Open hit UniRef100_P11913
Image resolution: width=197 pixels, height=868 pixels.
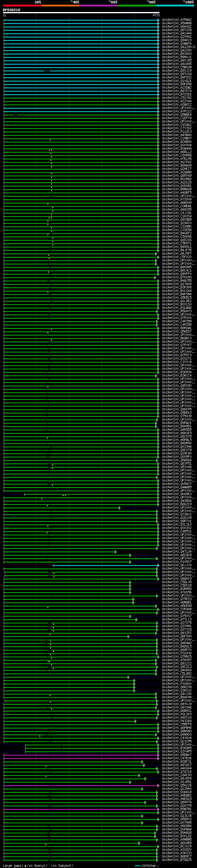(x=177, y=132)
